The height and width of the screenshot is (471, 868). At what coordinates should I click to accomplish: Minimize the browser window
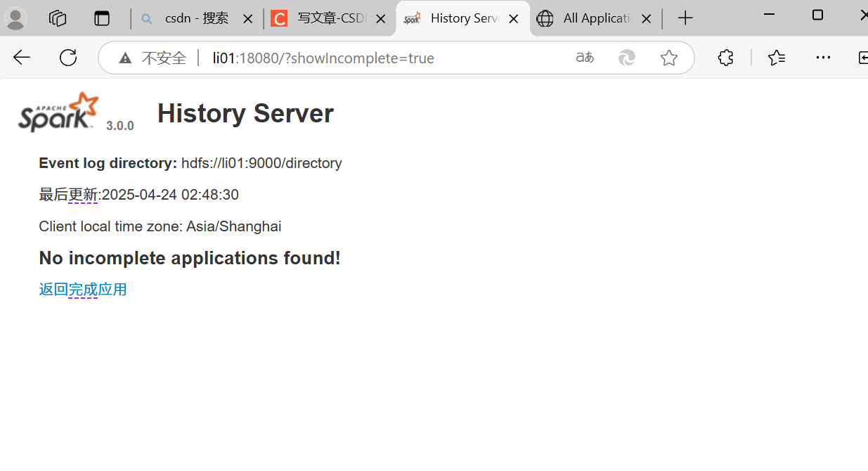click(x=769, y=15)
